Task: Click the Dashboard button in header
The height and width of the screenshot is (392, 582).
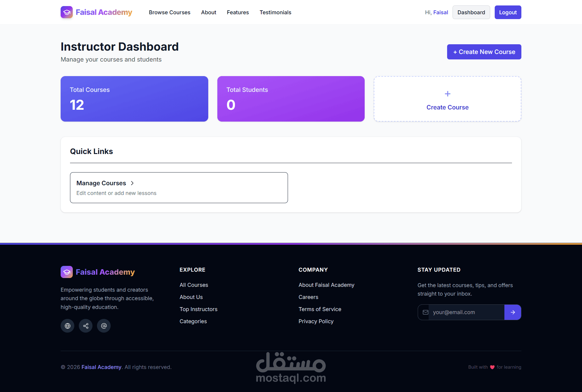Action: pyautogui.click(x=471, y=12)
